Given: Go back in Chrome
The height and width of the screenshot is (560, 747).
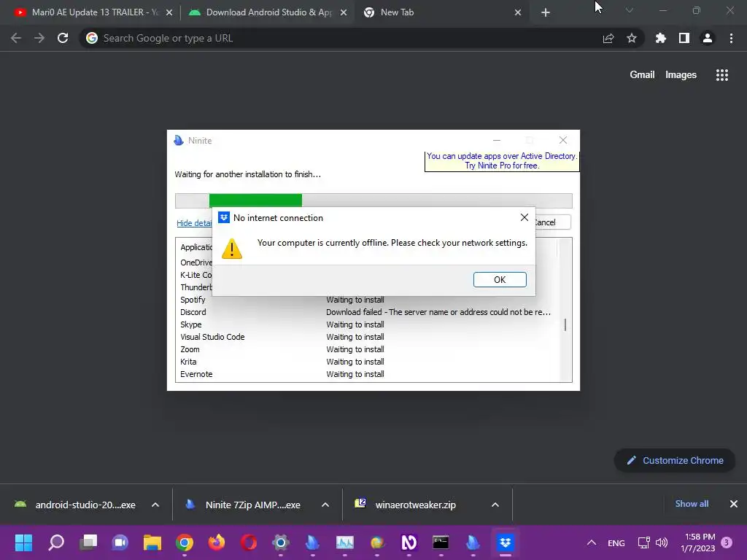Looking at the screenshot, I should pos(16,38).
